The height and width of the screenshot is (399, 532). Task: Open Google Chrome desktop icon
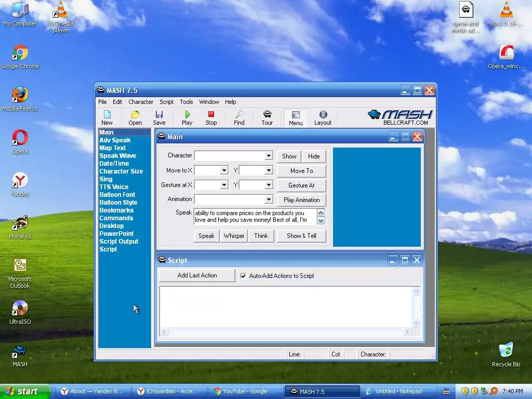coord(20,57)
